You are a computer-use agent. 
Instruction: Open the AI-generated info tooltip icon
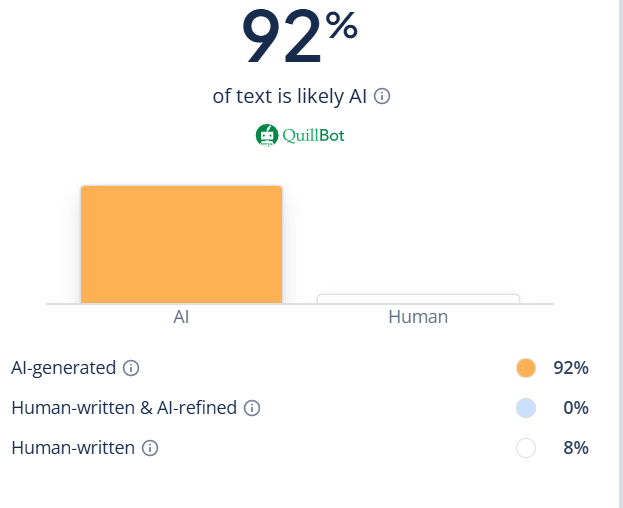click(x=131, y=368)
